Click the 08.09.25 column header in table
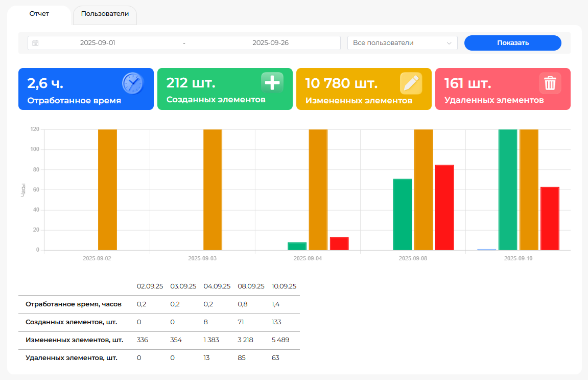 [251, 286]
